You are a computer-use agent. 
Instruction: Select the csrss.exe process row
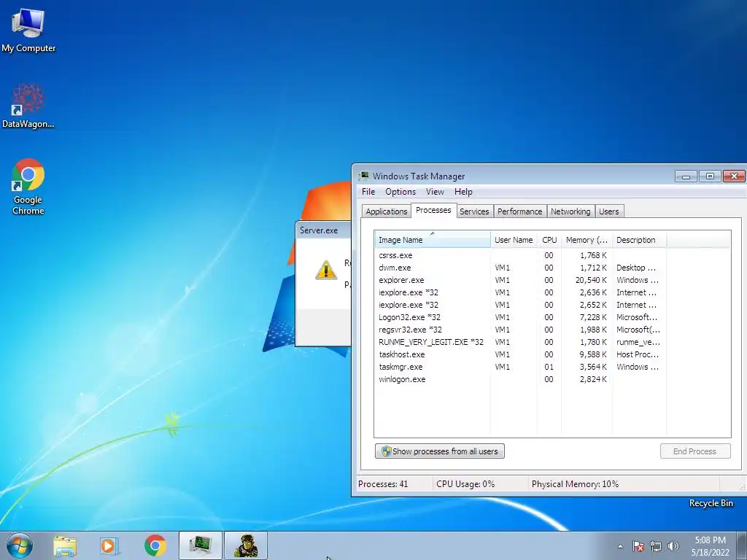pyautogui.click(x=519, y=255)
